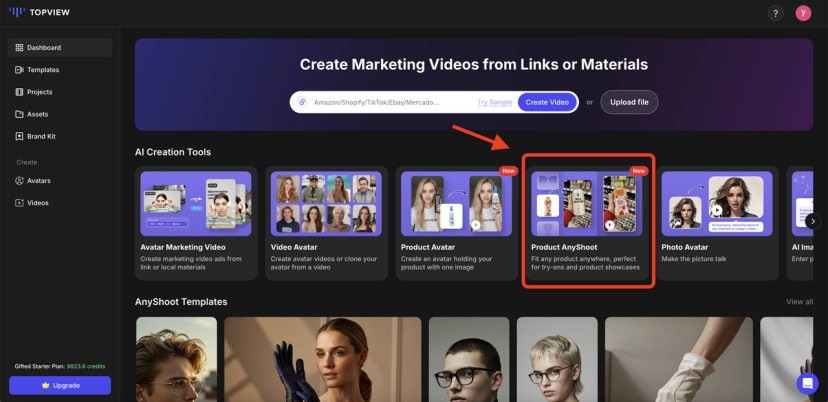Click the TopView logo

[x=39, y=12]
